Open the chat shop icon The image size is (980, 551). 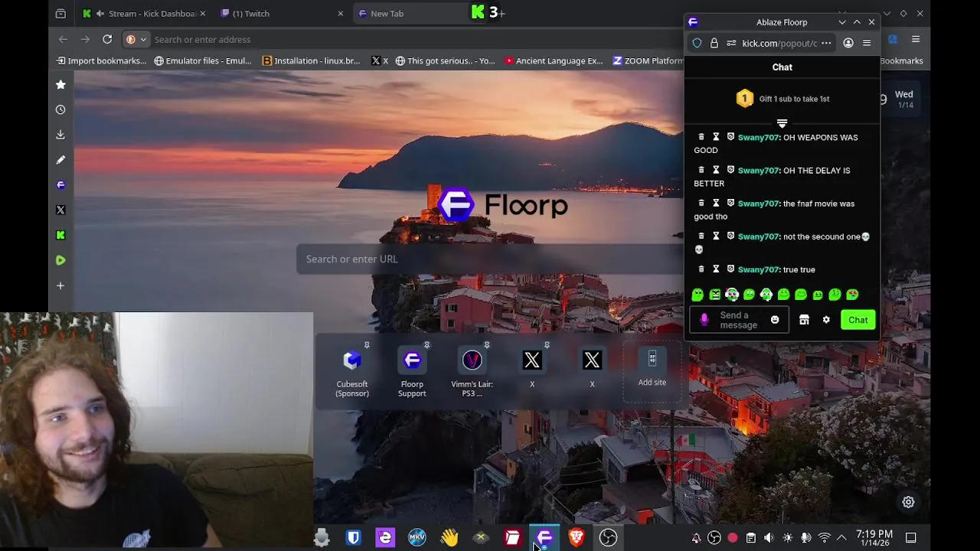click(x=804, y=320)
